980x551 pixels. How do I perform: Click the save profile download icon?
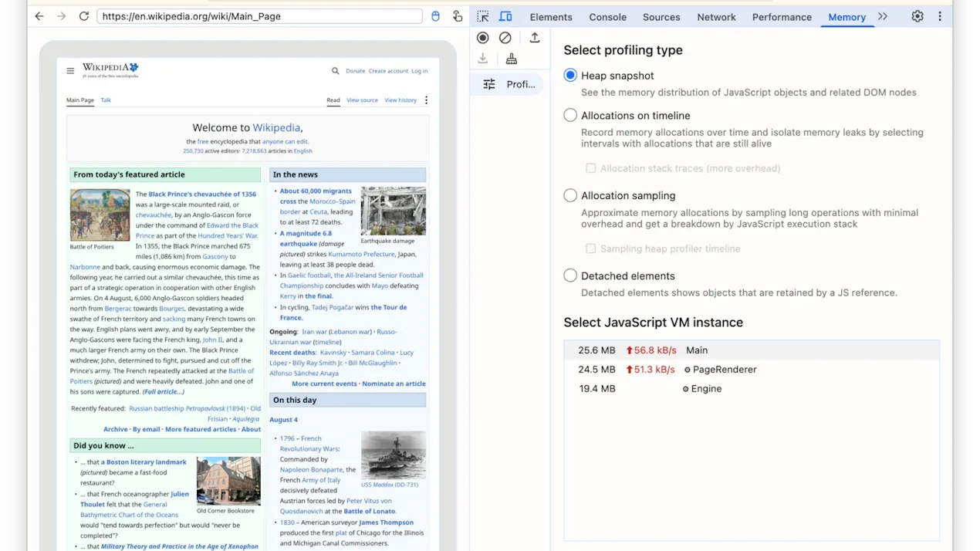(x=483, y=59)
